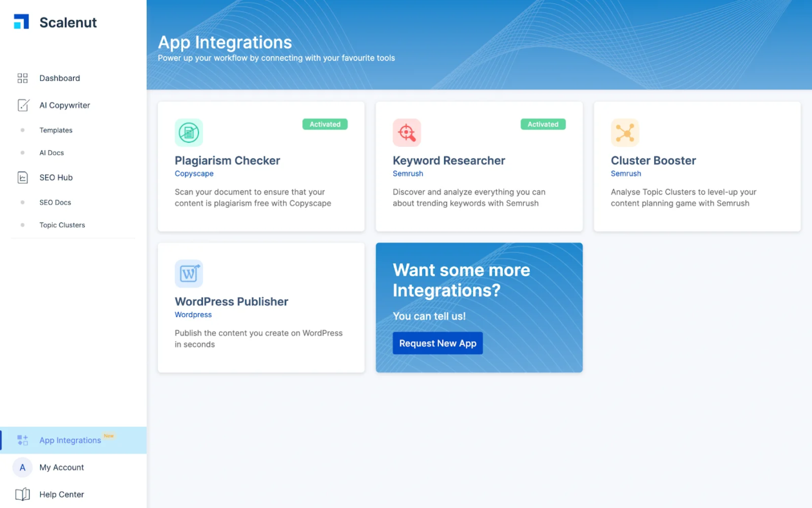The width and height of the screenshot is (812, 508).
Task: Click the Dashboard grid icon
Action: 23,78
